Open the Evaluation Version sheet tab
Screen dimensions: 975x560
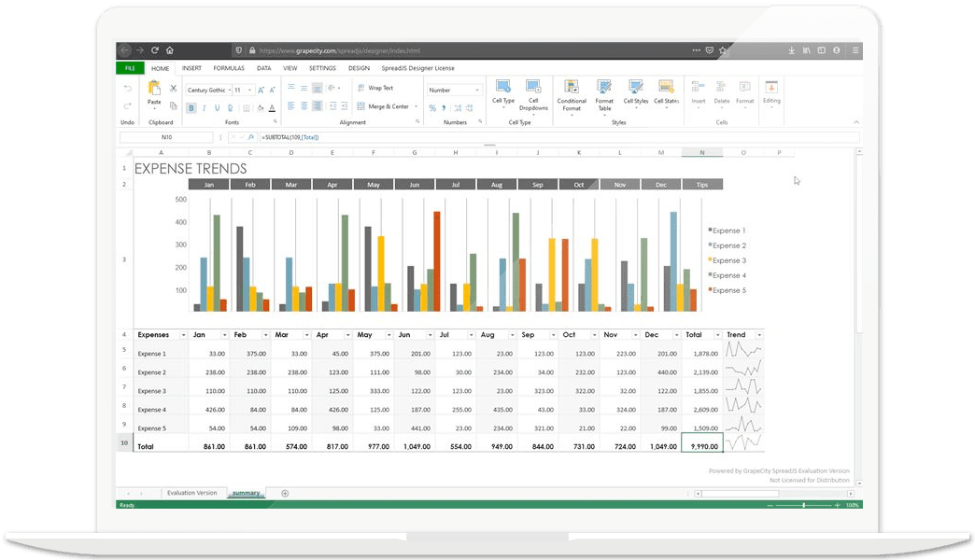tap(191, 493)
